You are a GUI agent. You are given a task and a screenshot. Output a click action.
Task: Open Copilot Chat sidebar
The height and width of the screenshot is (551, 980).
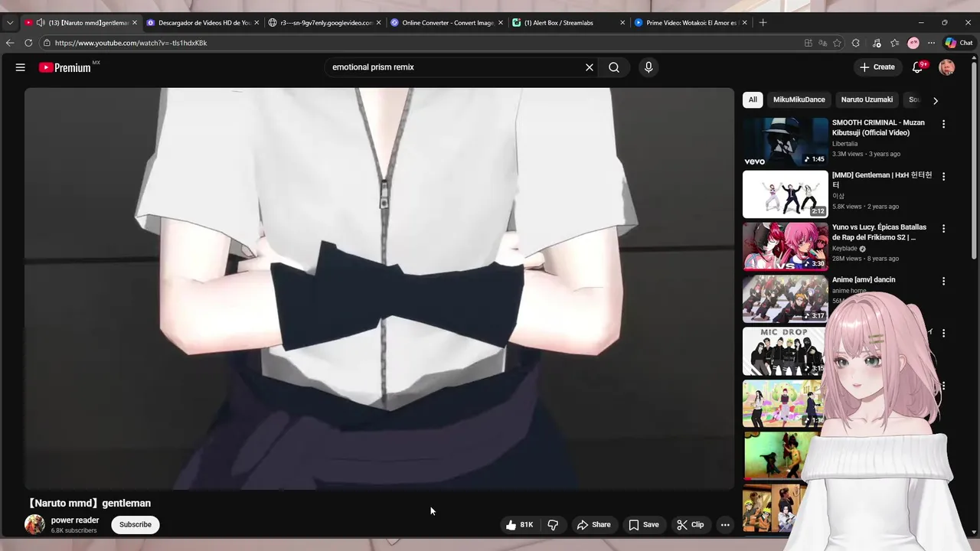[959, 43]
